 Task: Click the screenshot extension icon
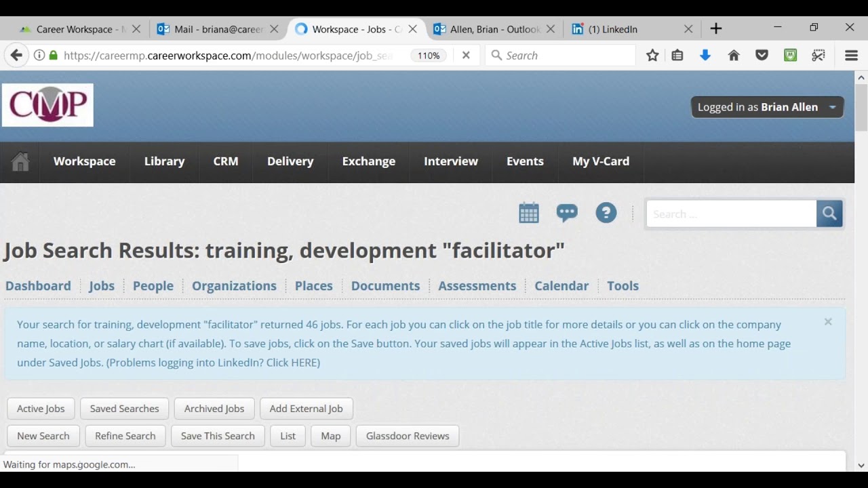tap(818, 56)
